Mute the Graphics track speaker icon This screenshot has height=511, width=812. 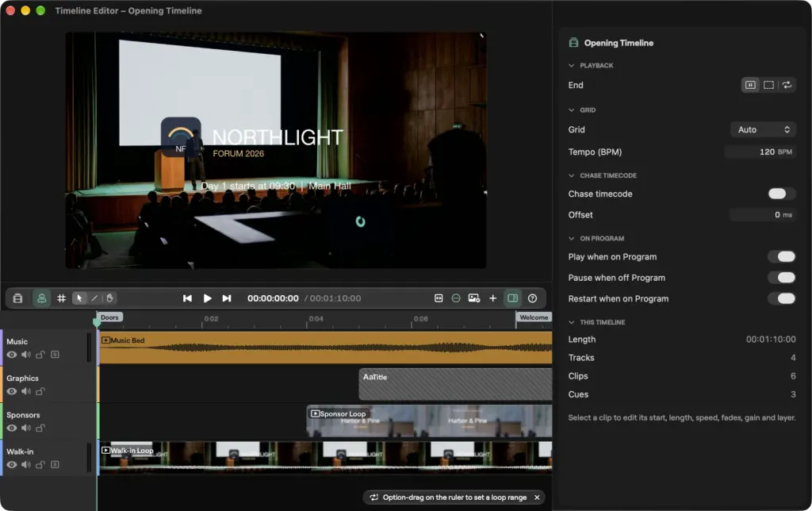tap(26, 391)
